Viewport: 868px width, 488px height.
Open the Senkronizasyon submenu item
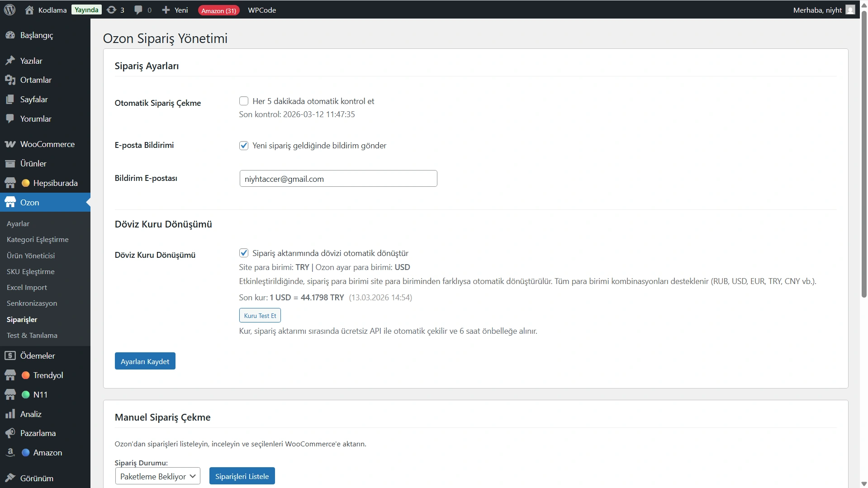click(32, 303)
